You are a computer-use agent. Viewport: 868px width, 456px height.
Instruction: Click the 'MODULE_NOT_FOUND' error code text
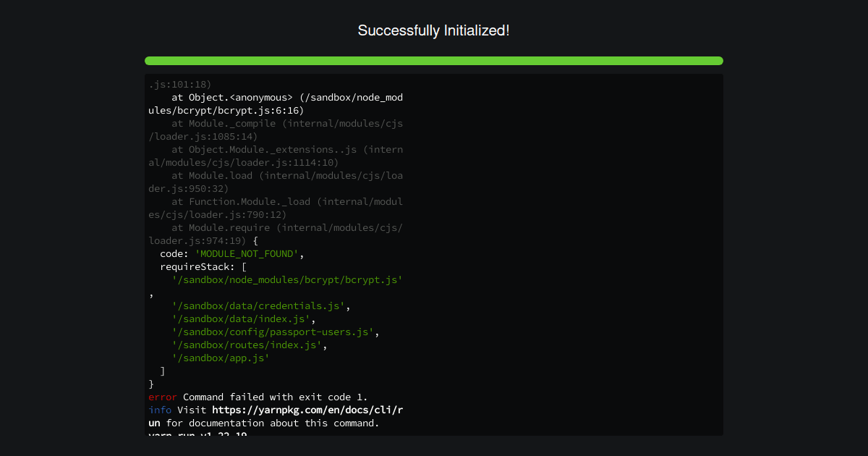click(247, 253)
